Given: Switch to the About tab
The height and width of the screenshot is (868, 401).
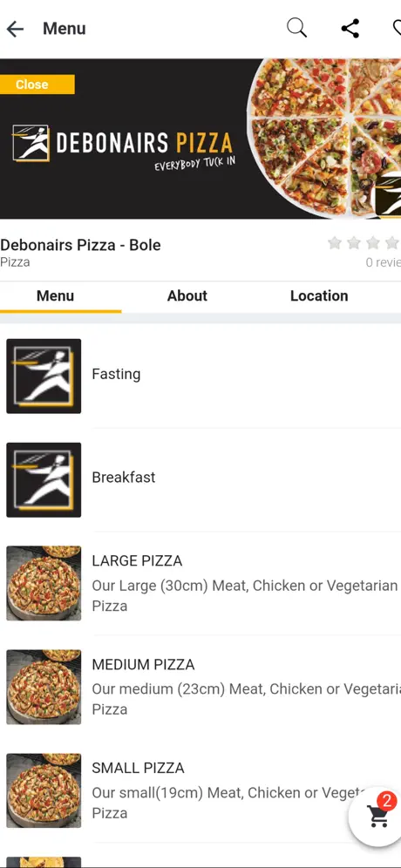Looking at the screenshot, I should 187,295.
